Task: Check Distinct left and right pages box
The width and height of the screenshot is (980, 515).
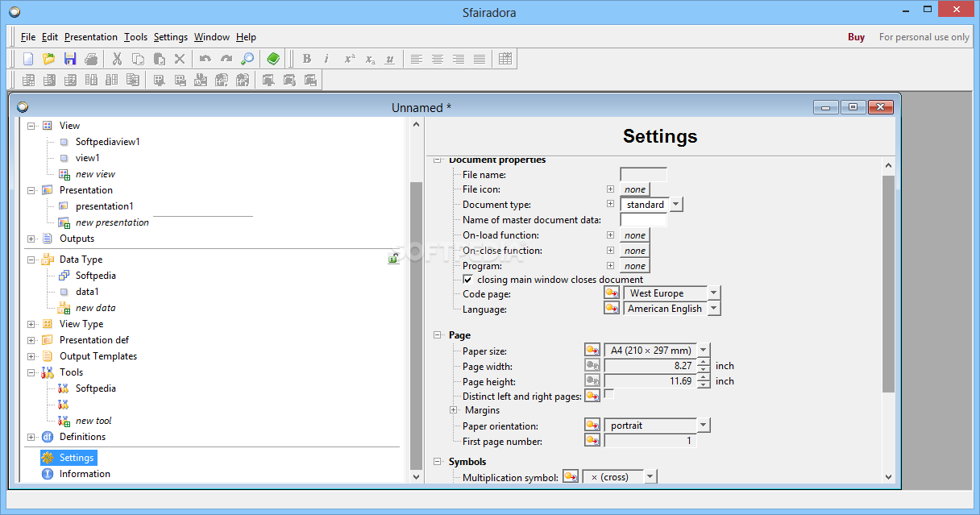Action: (x=609, y=394)
